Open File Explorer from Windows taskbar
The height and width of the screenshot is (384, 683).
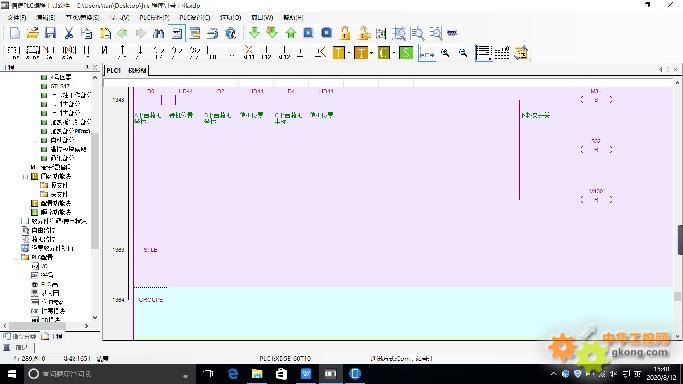(257, 374)
